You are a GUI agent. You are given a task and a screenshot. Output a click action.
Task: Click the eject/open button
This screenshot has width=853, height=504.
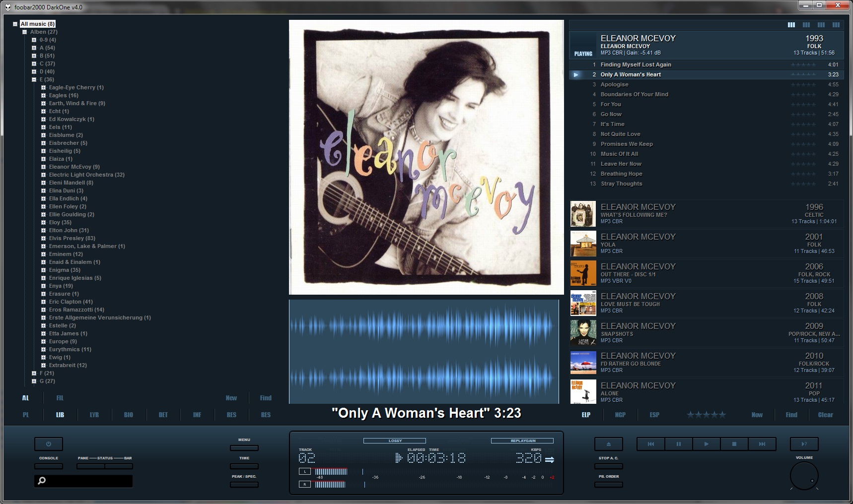[x=608, y=444]
